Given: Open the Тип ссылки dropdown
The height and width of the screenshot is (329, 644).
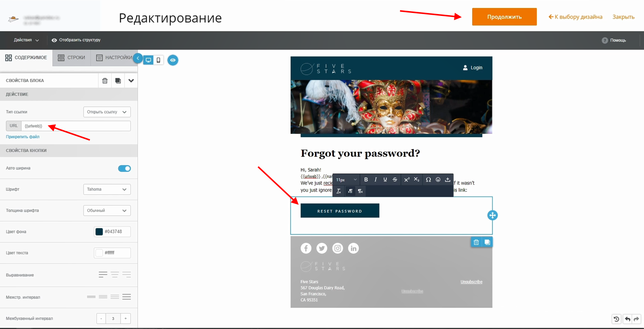Looking at the screenshot, I should [x=107, y=112].
